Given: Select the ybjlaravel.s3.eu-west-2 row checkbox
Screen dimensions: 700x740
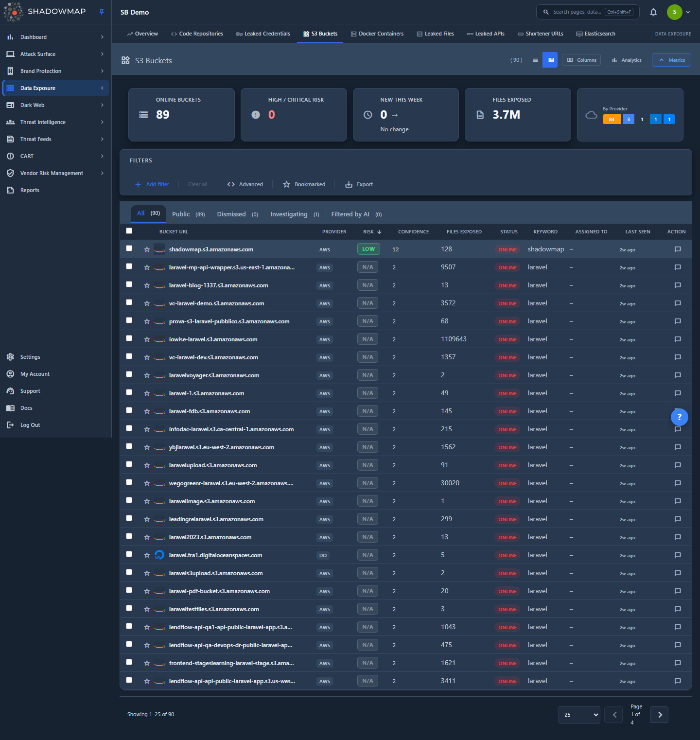Looking at the screenshot, I should tap(129, 446).
